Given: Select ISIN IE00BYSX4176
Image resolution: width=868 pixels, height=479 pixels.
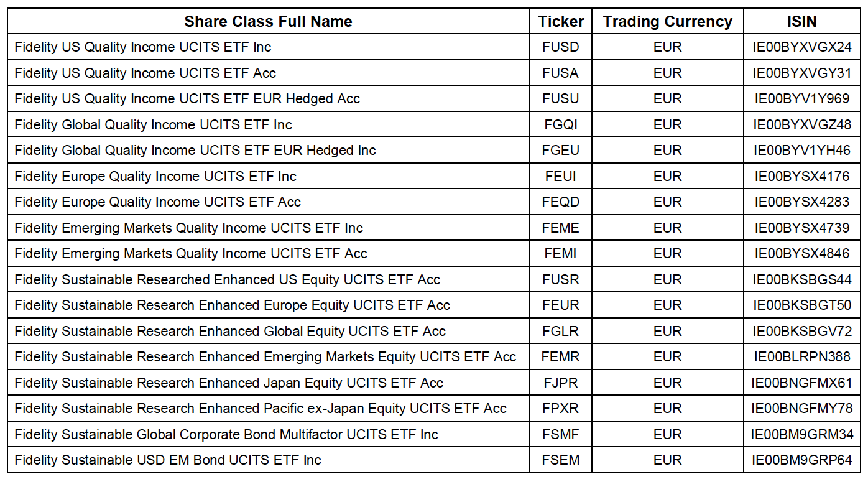Looking at the screenshot, I should [801, 177].
